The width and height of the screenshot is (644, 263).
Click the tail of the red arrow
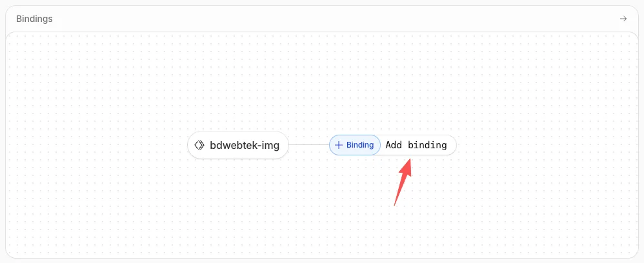(x=395, y=204)
